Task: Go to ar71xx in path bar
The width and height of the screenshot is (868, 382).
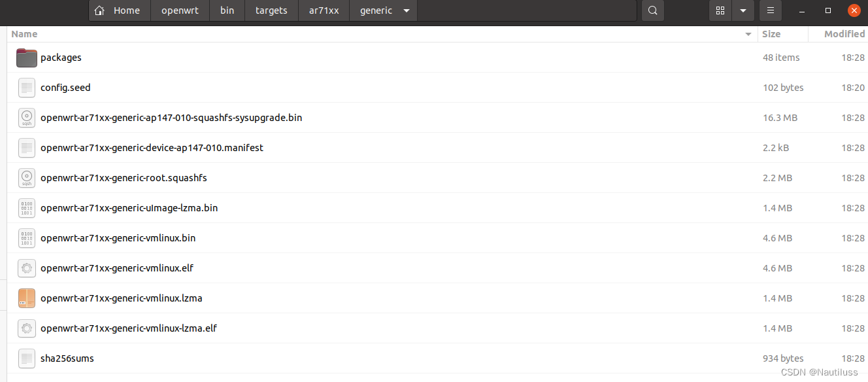Action: click(324, 10)
